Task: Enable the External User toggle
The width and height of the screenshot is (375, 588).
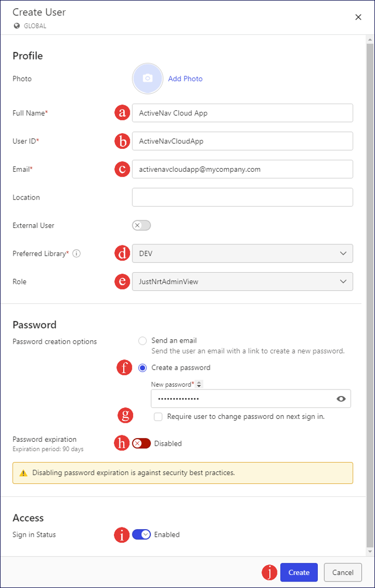Action: pyautogui.click(x=141, y=225)
